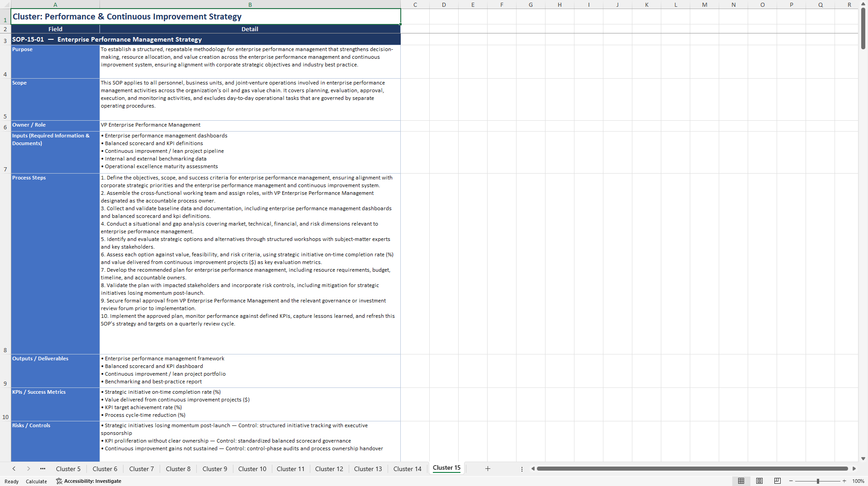This screenshot has height=486, width=868.
Task: Open the Cluster 11 sheet tab
Action: point(290,469)
